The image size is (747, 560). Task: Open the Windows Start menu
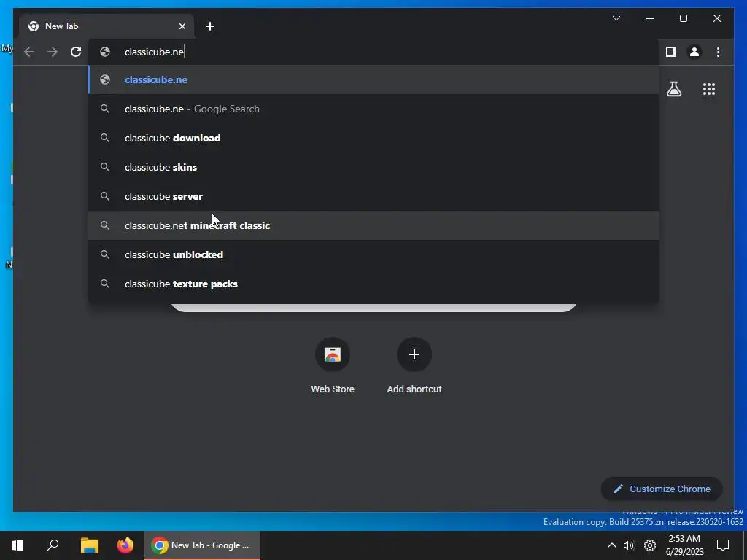point(18,545)
